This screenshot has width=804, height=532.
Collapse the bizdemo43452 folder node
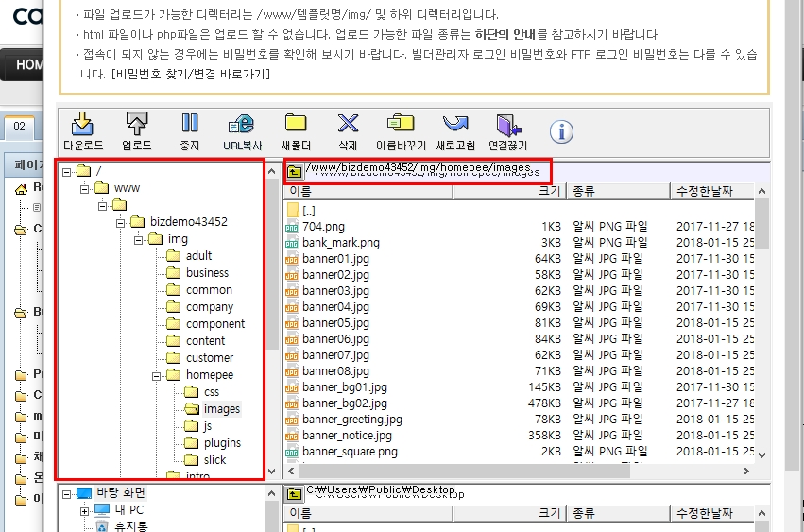[120, 222]
